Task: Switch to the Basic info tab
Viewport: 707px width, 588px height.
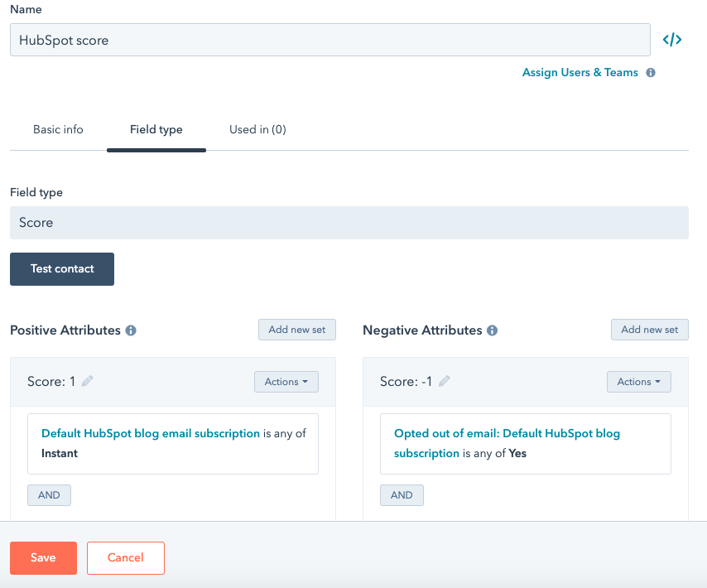Action: tap(58, 130)
